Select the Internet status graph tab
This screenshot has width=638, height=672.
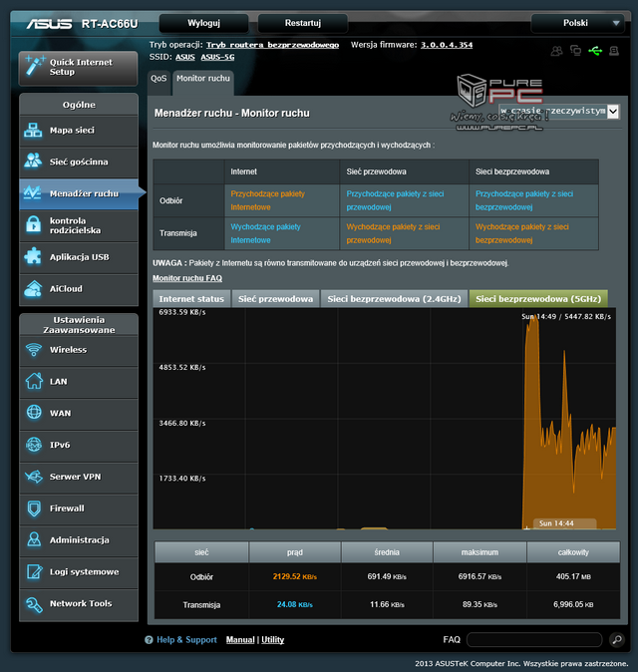point(191,299)
